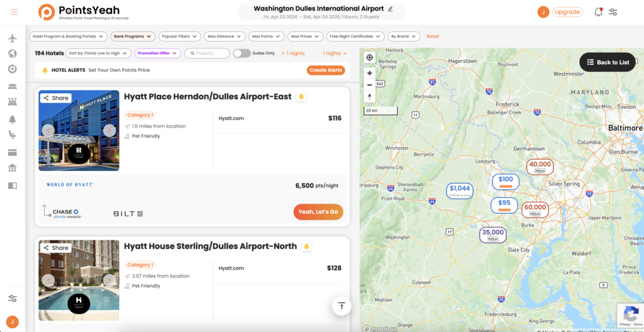
Task: Zoom out on the map
Action: 370,85
